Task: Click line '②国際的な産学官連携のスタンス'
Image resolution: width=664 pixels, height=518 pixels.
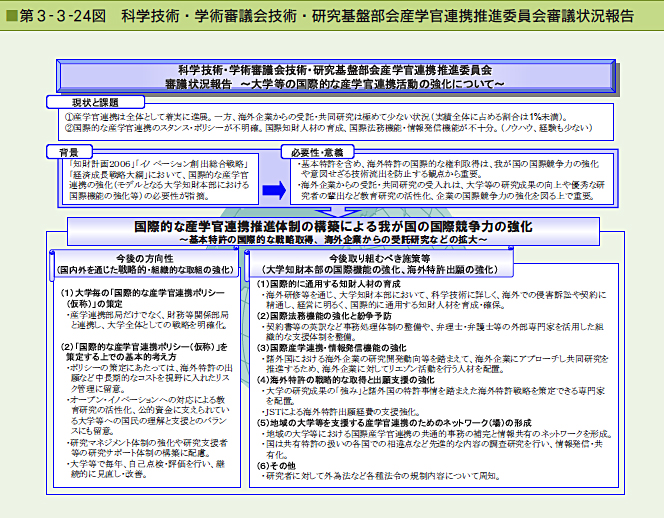Action: click(329, 127)
